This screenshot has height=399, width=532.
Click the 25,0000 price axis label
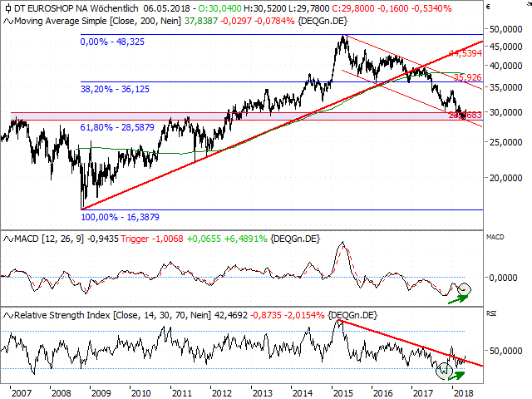(x=505, y=142)
